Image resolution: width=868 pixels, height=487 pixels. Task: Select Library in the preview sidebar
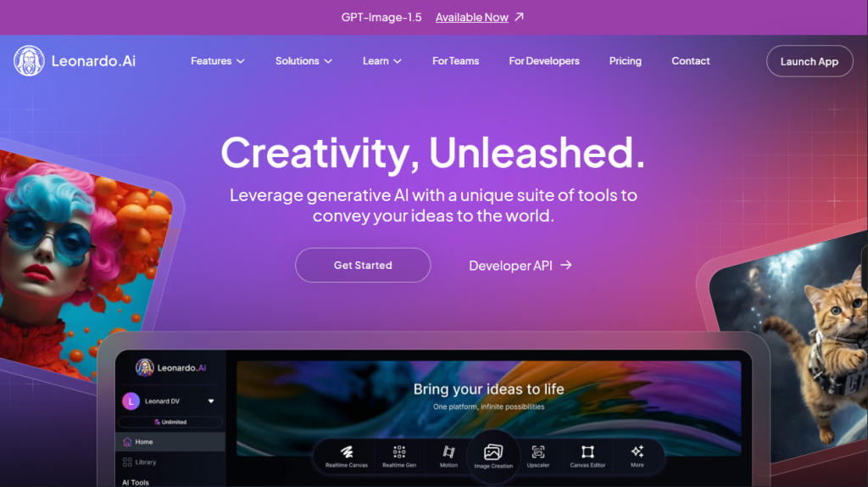[170, 462]
